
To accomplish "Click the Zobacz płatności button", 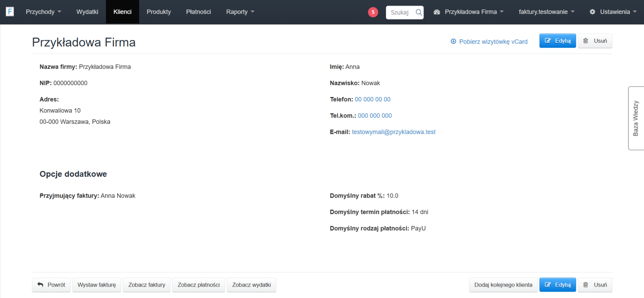I will coord(199,285).
